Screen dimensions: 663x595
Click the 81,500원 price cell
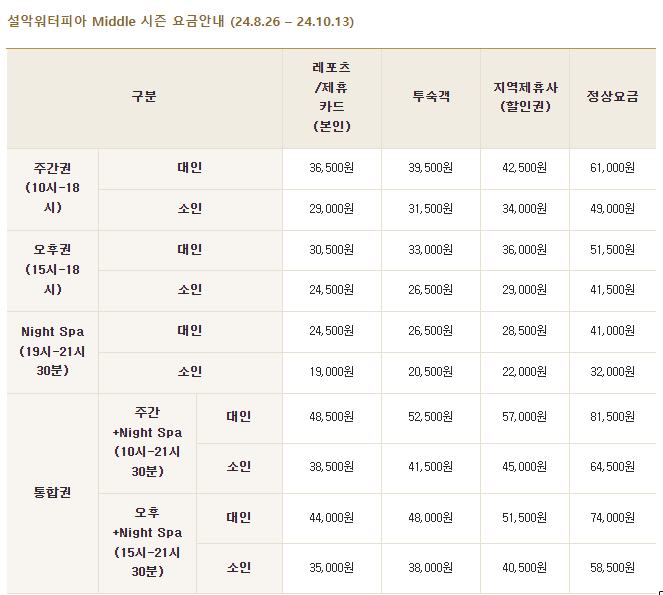(x=612, y=417)
